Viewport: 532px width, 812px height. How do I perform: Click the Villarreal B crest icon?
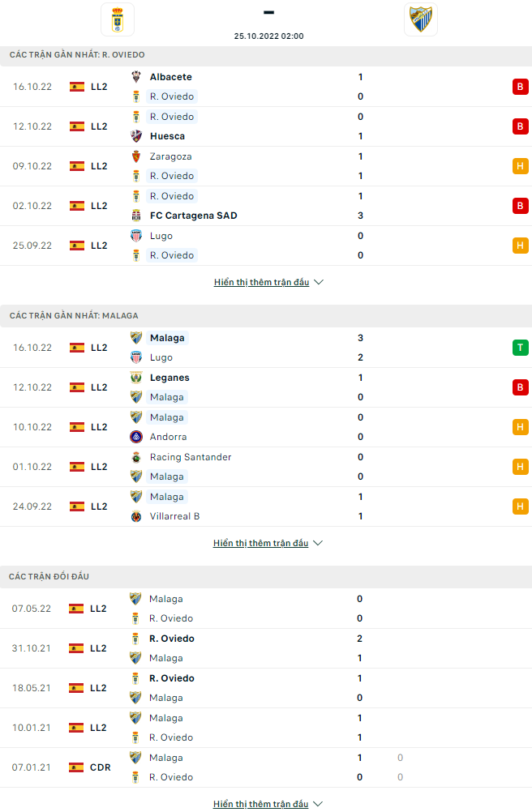[136, 516]
